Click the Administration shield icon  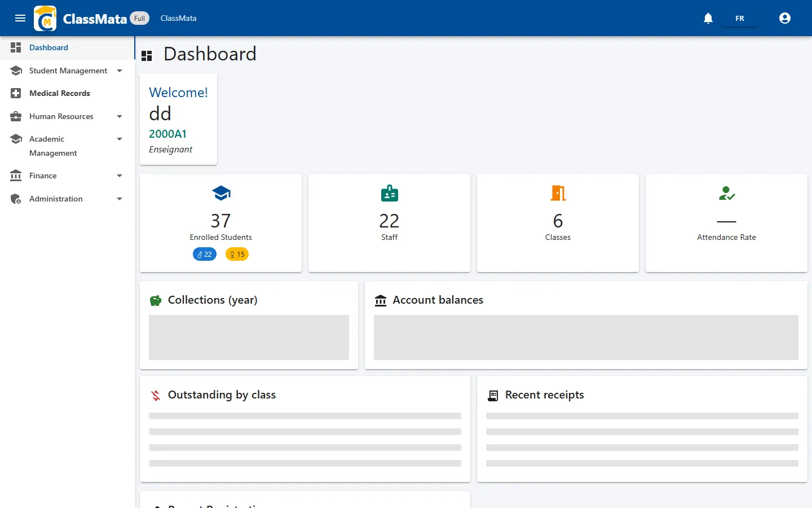tap(16, 199)
